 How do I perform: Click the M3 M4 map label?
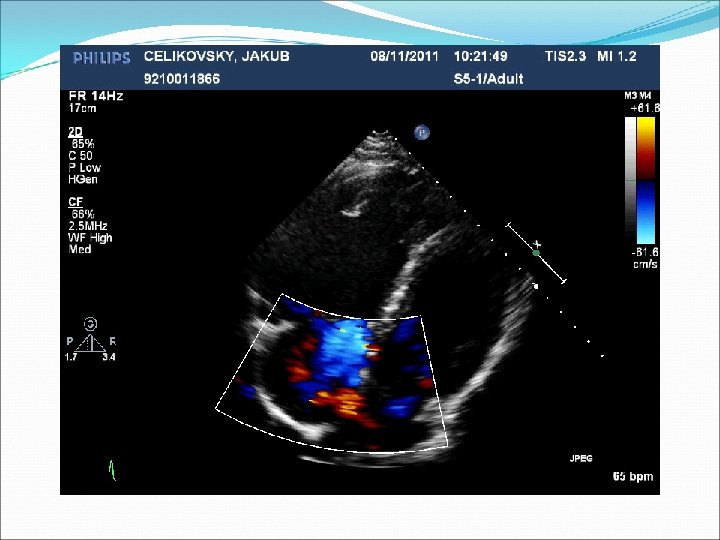click(x=638, y=96)
